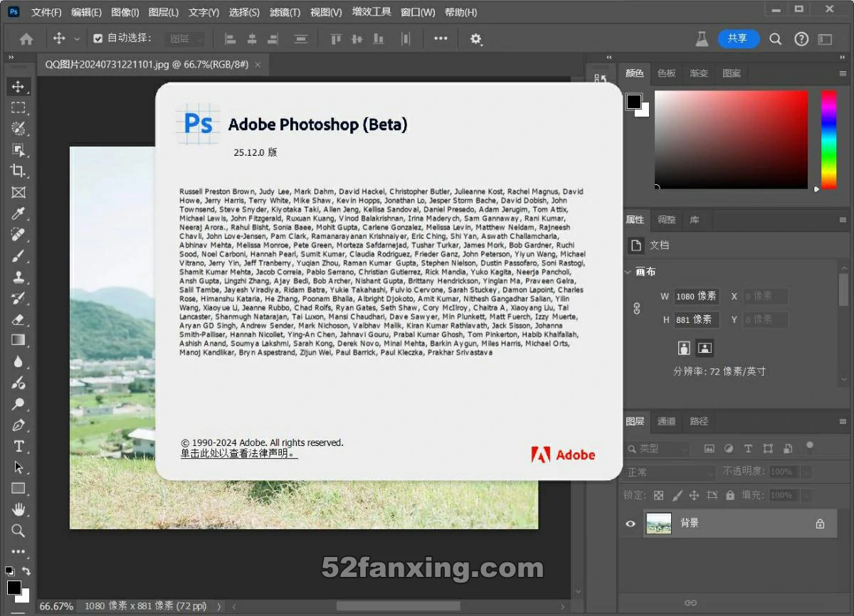Viewport: 854px width, 616px height.
Task: Toggle pixel layer filter in Layers panel
Action: [x=709, y=449]
